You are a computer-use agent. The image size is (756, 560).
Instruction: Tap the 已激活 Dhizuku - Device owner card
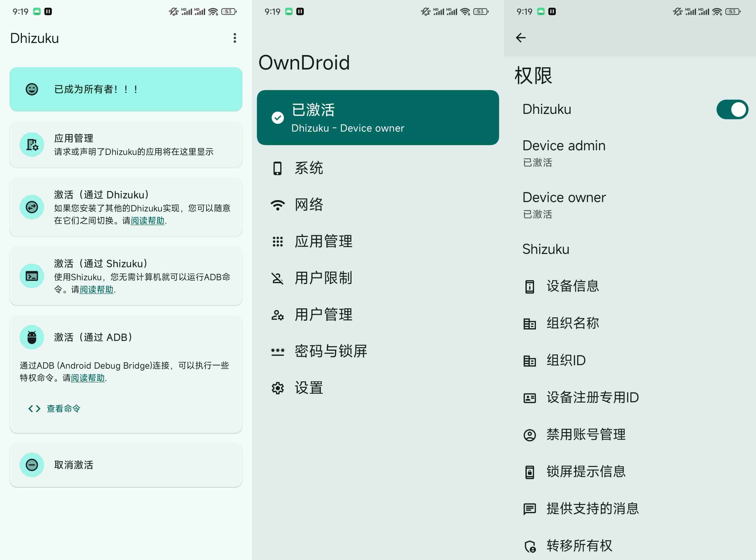coord(378,118)
